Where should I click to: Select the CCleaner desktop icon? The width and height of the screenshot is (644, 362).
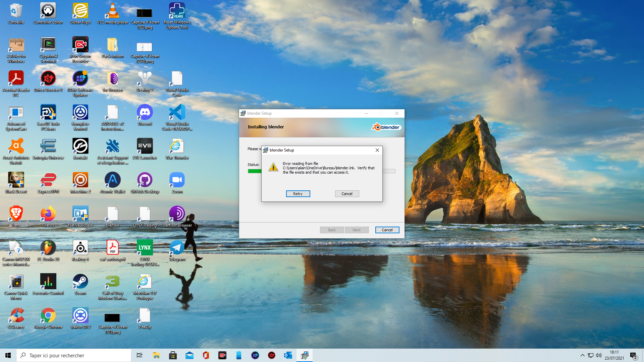(x=16, y=319)
